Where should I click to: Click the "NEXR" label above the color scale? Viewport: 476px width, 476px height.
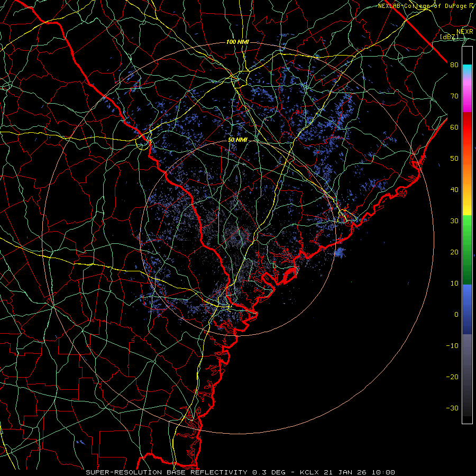pyautogui.click(x=465, y=31)
